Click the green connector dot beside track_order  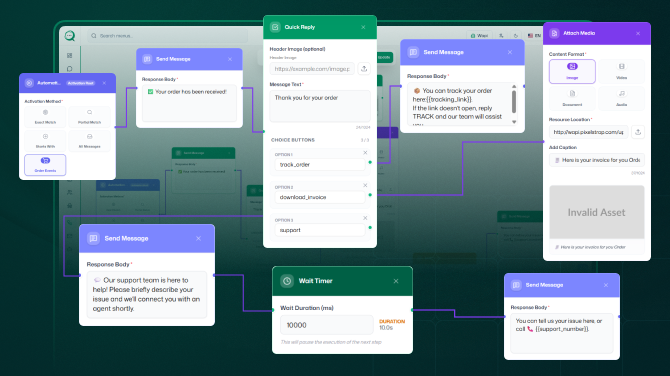tap(370, 162)
